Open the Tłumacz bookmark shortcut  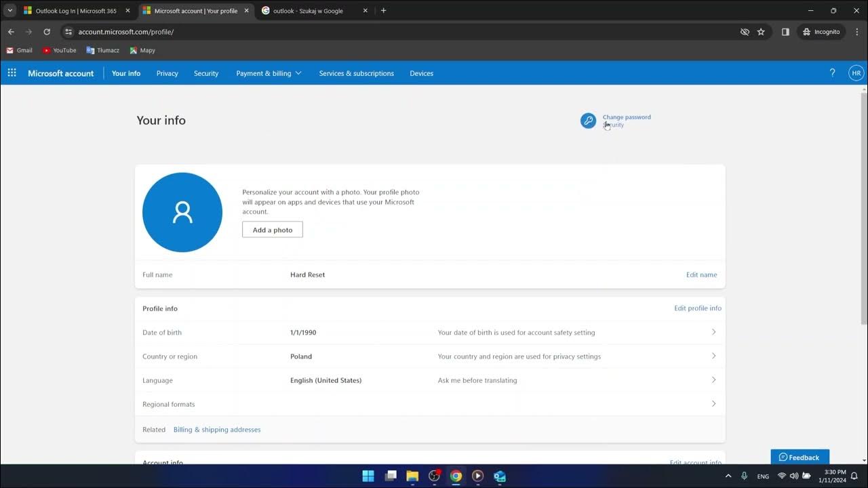click(x=102, y=49)
